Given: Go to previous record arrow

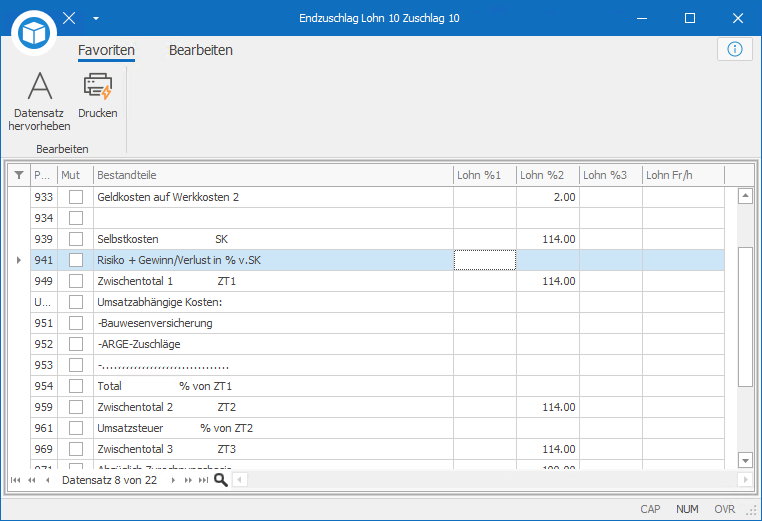Looking at the screenshot, I should coord(48,480).
